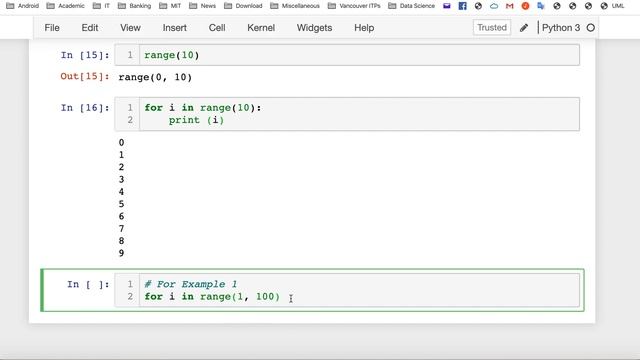Click the Python 3 kernel label
The image size is (640, 360).
pyautogui.click(x=561, y=28)
